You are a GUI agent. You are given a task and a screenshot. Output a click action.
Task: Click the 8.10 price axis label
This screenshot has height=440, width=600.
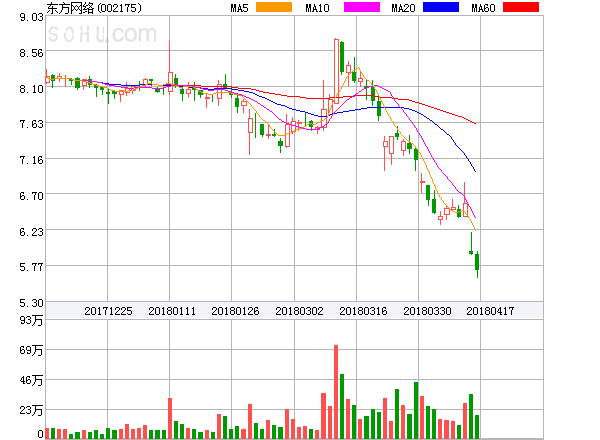31,89
